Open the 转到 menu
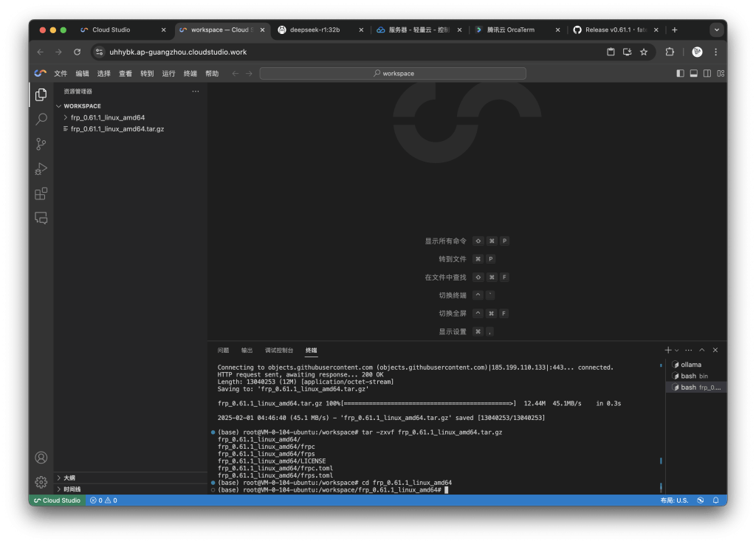This screenshot has height=544, width=756. tap(147, 73)
